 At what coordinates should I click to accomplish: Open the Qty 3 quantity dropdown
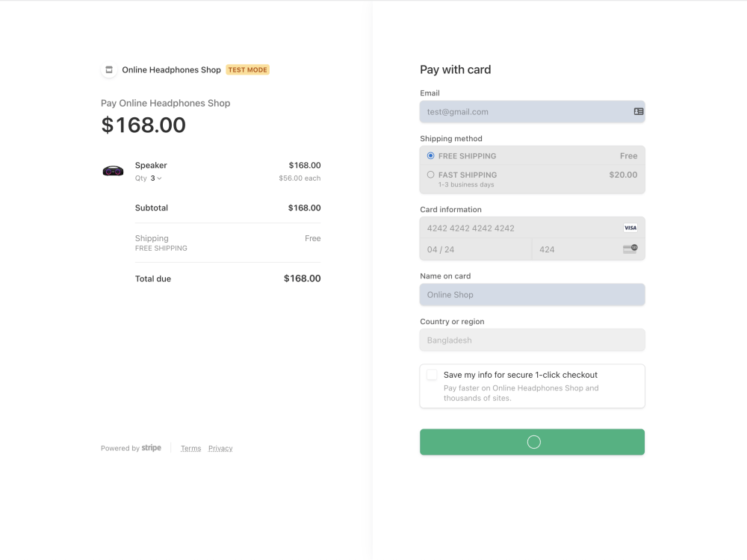(156, 178)
